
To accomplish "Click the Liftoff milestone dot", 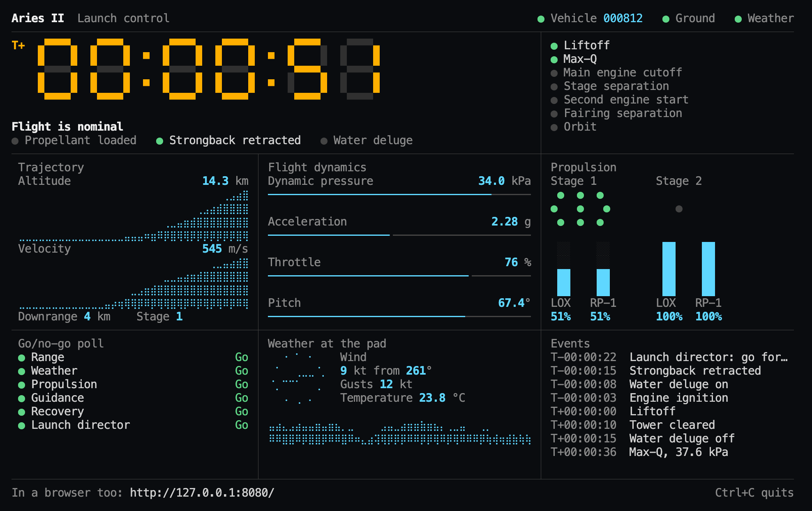I will (x=554, y=46).
